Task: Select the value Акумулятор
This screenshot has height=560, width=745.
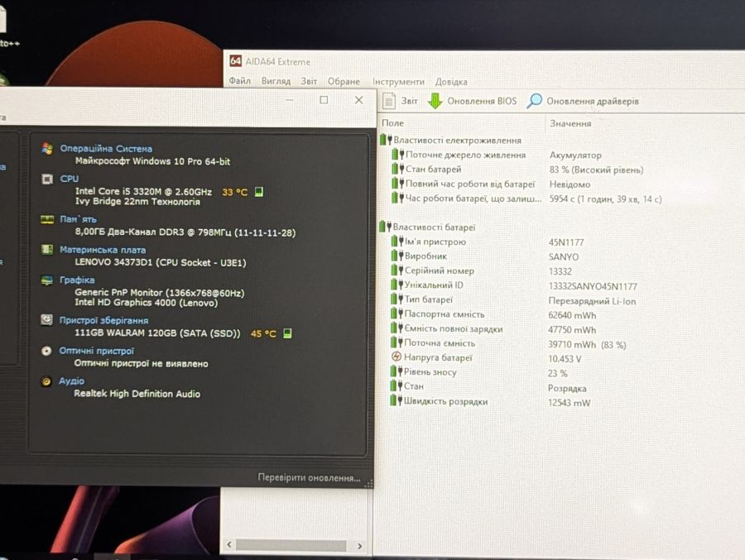Action: [575, 155]
